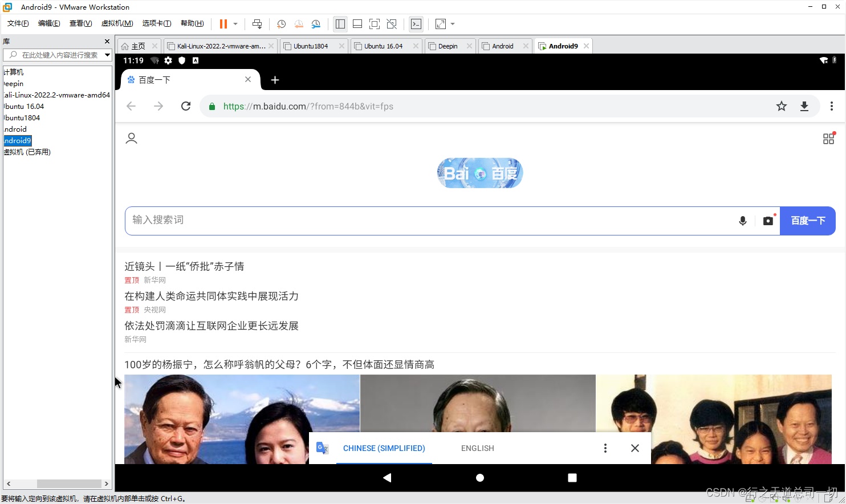Click the Baidu logo
Viewport: 846px width, 504px height.
pos(480,173)
